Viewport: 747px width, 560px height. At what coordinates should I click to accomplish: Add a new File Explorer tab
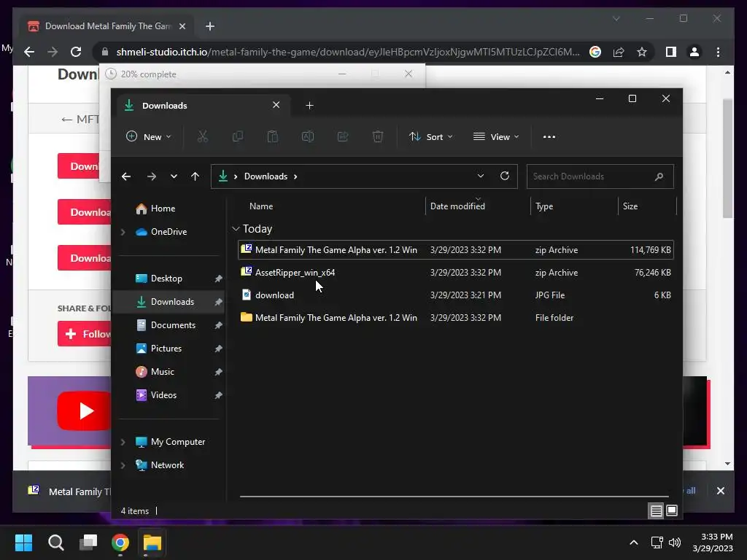point(309,105)
